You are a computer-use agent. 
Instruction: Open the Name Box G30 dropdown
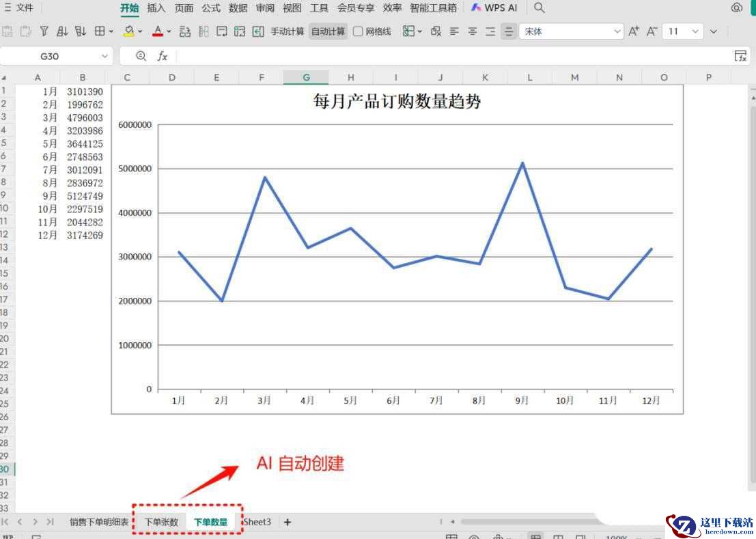(x=104, y=57)
